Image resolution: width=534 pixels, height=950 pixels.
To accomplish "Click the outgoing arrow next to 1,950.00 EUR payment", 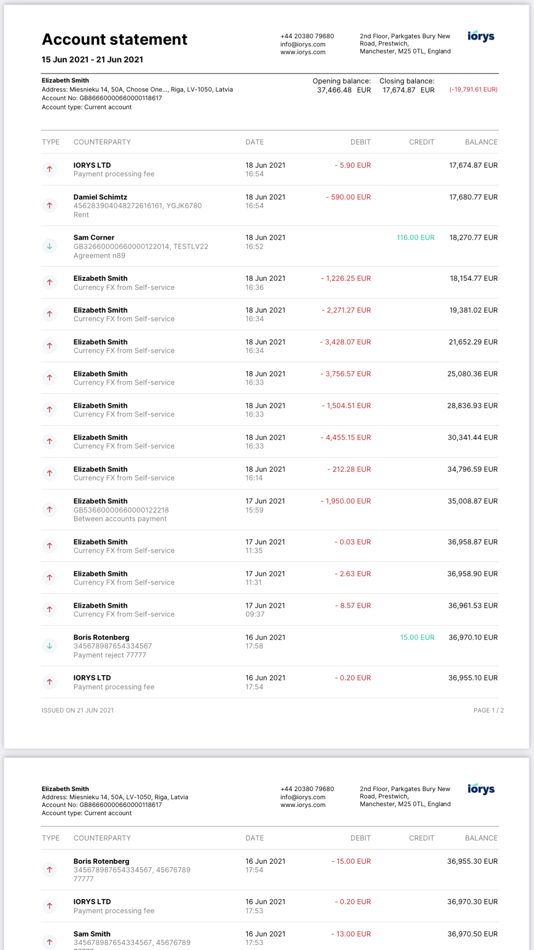I will click(x=50, y=510).
